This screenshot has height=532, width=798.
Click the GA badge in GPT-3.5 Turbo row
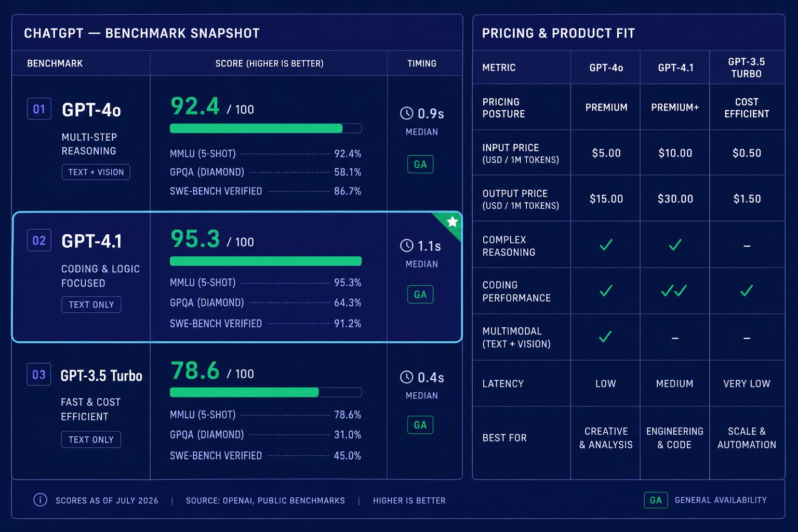pyautogui.click(x=420, y=425)
